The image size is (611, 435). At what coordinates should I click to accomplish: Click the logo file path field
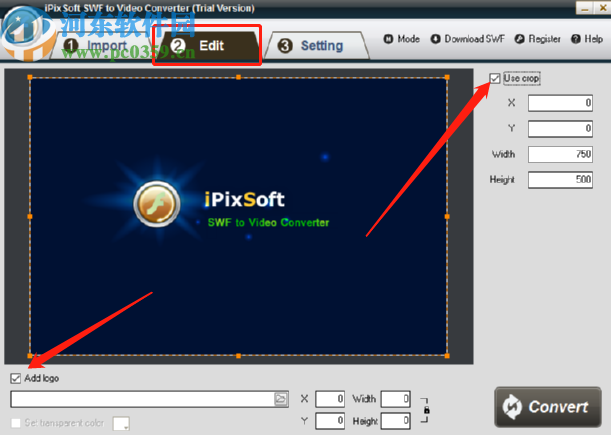pos(143,399)
